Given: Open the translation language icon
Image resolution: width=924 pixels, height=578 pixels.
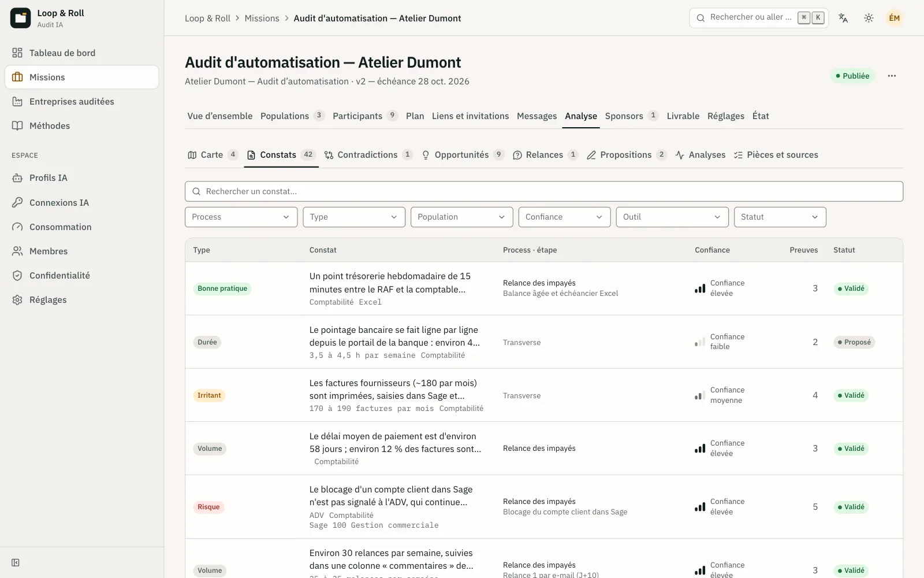Looking at the screenshot, I should 843,18.
